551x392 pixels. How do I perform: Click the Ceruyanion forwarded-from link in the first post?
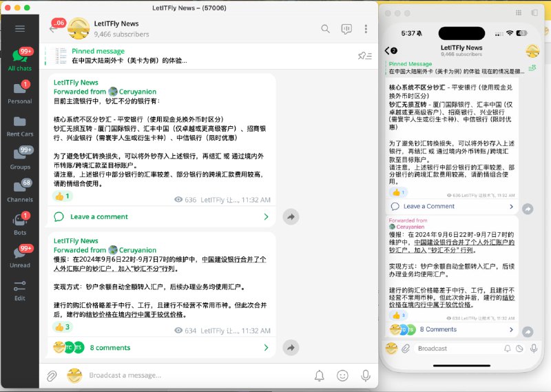[x=137, y=92]
